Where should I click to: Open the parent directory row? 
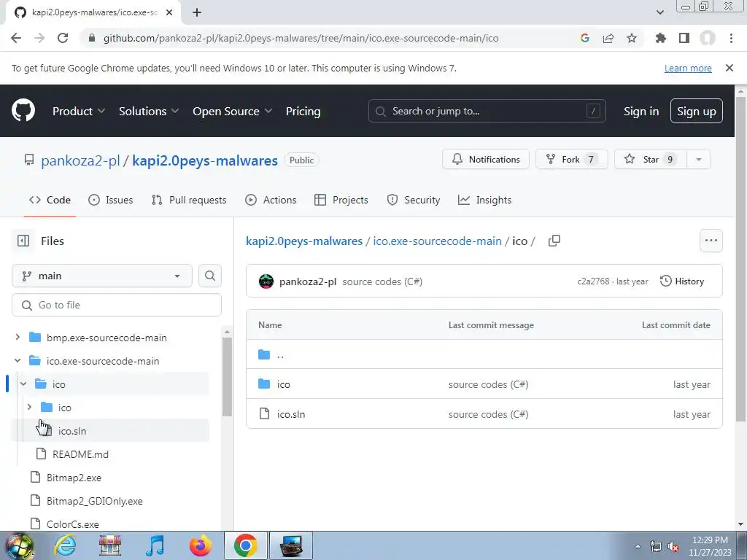484,354
